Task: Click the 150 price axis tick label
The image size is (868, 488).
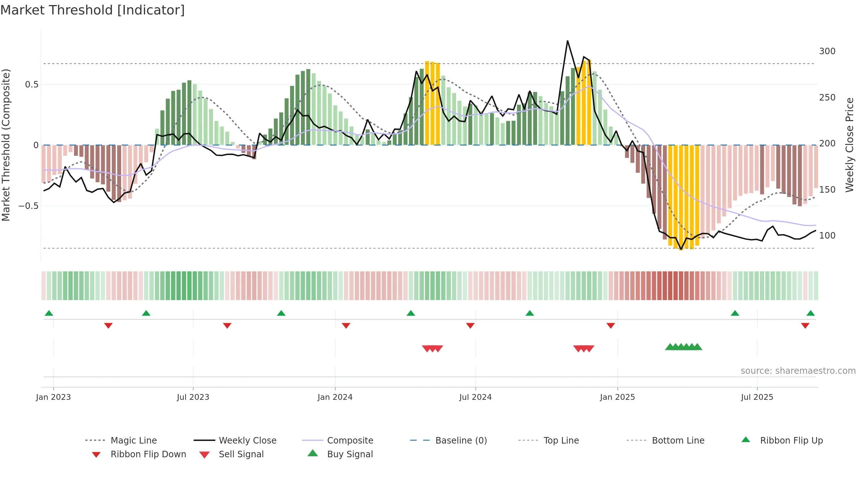Action: coord(827,190)
